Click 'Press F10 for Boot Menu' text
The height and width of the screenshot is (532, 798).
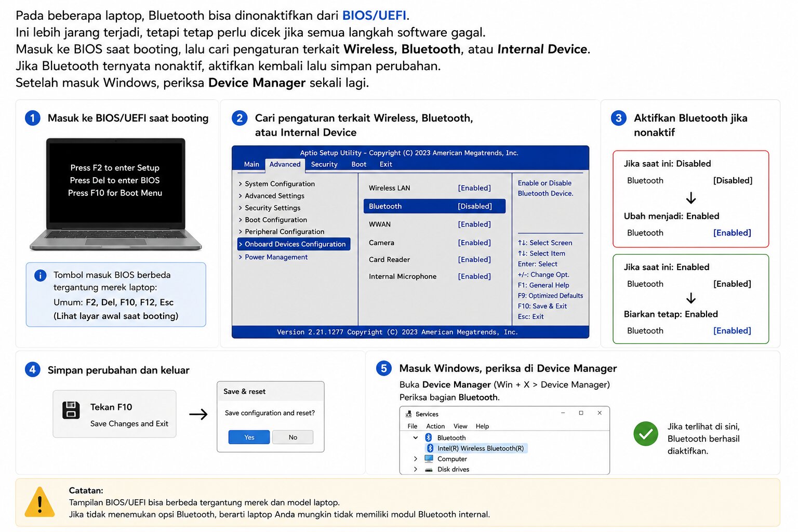[115, 193]
